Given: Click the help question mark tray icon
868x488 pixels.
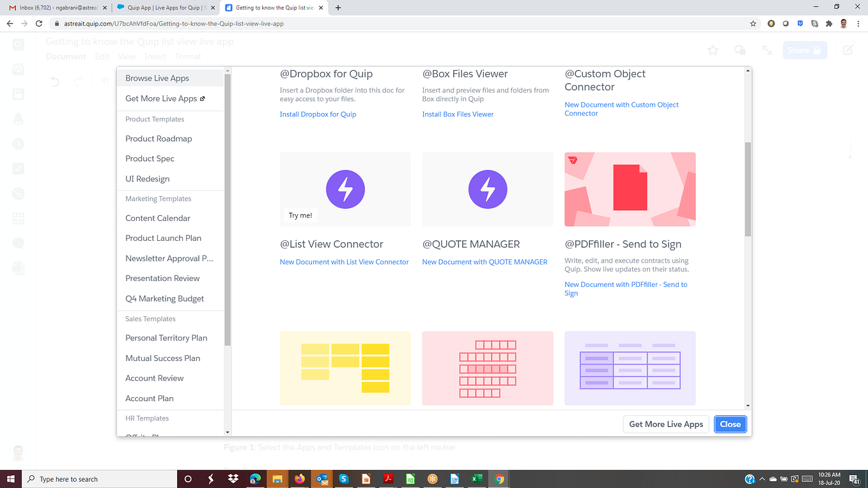Looking at the screenshot, I should tap(750, 479).
